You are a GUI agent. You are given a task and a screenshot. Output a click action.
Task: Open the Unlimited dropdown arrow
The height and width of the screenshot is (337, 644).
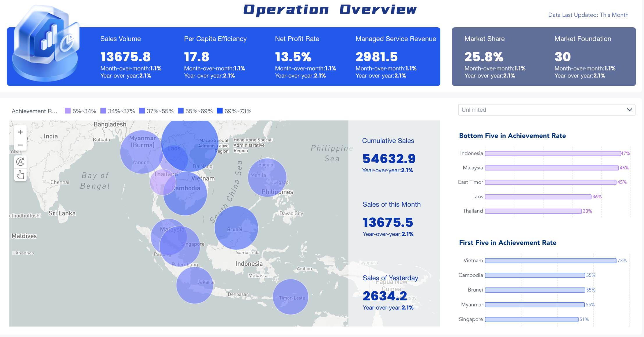click(629, 110)
